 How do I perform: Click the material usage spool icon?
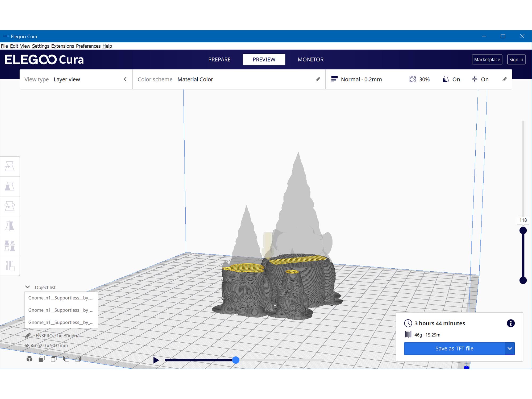[x=408, y=335]
